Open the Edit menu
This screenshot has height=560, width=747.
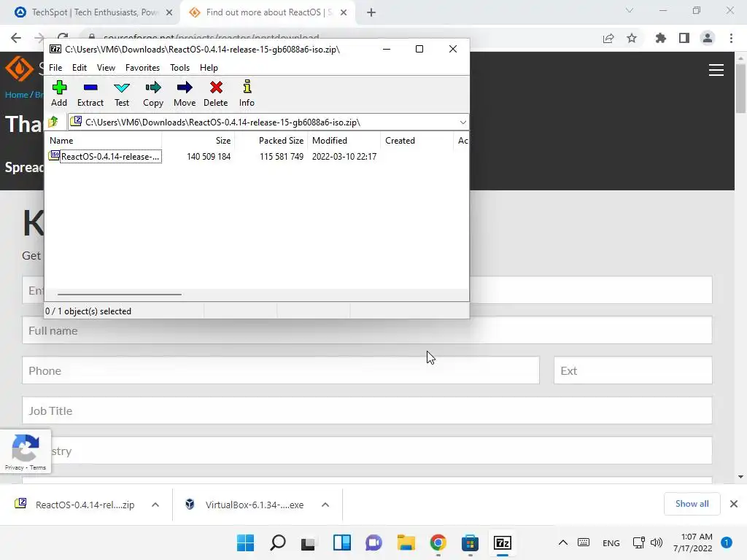point(79,68)
